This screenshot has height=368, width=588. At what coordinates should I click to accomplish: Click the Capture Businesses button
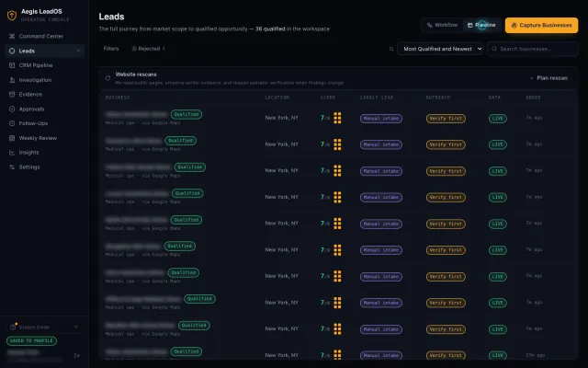pyautogui.click(x=541, y=25)
